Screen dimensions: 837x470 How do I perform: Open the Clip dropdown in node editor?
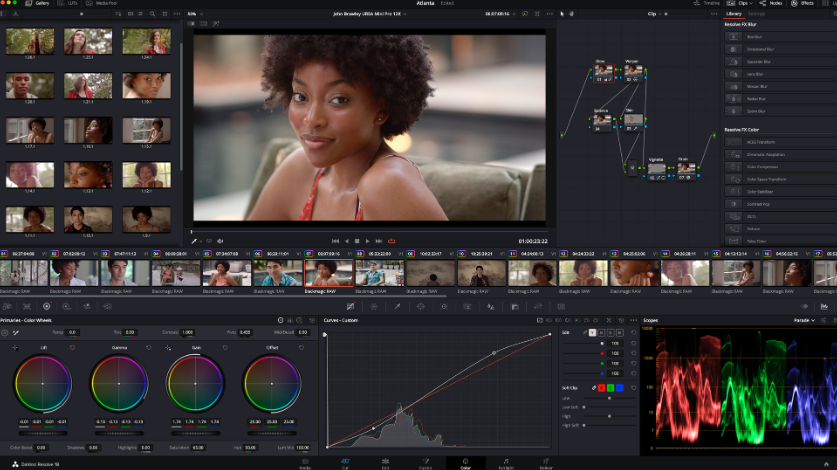point(654,14)
